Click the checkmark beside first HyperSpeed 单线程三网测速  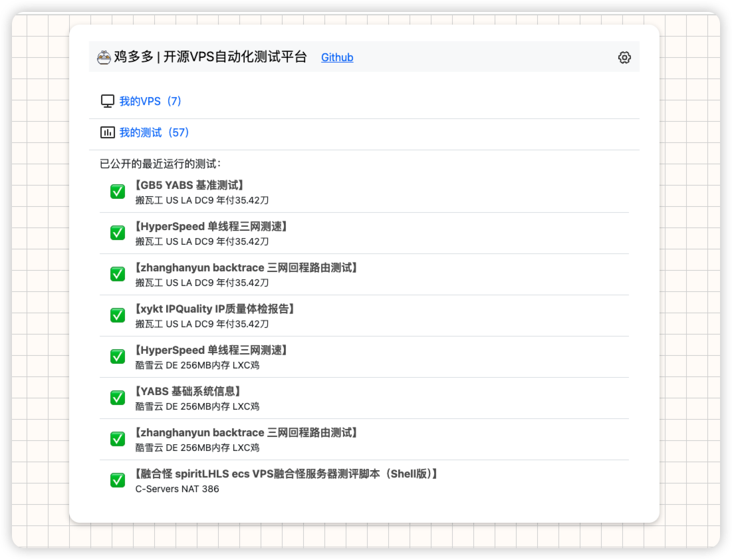[x=117, y=233]
